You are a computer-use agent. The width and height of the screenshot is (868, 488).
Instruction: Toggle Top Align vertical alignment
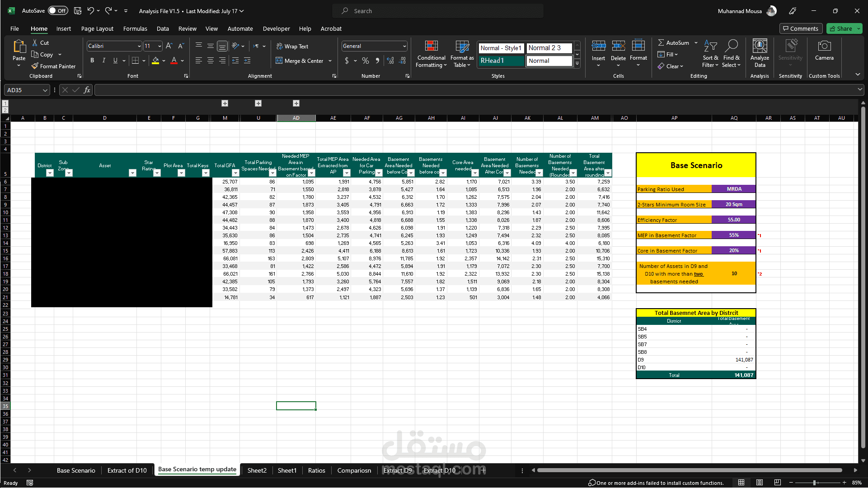(199, 46)
